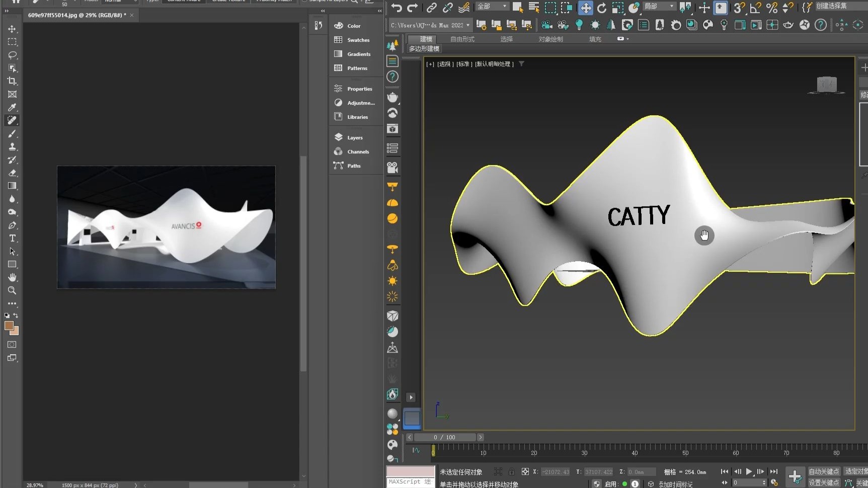
Task: Select the Move tool in Photoshop
Action: click(12, 29)
